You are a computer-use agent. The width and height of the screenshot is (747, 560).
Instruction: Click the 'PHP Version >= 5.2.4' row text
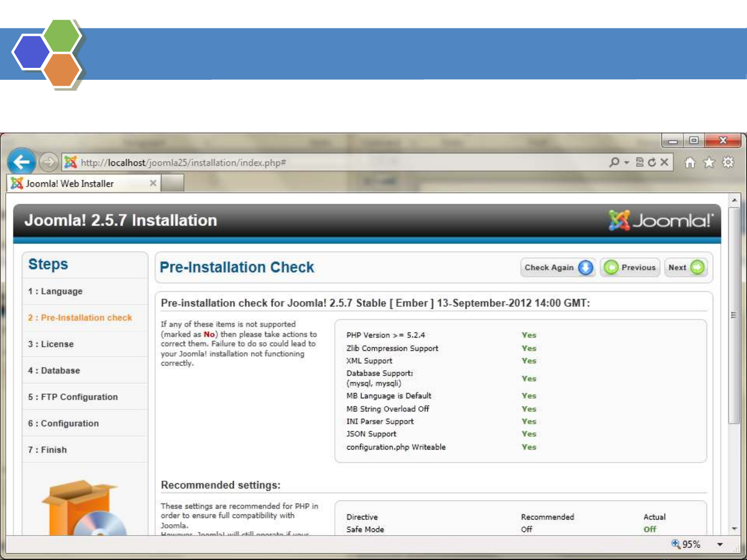(x=386, y=335)
